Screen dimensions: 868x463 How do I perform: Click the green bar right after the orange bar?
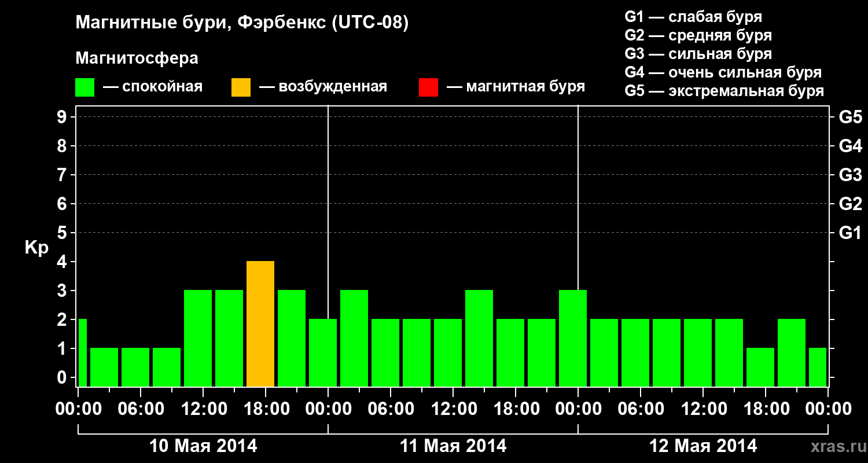[x=292, y=339]
